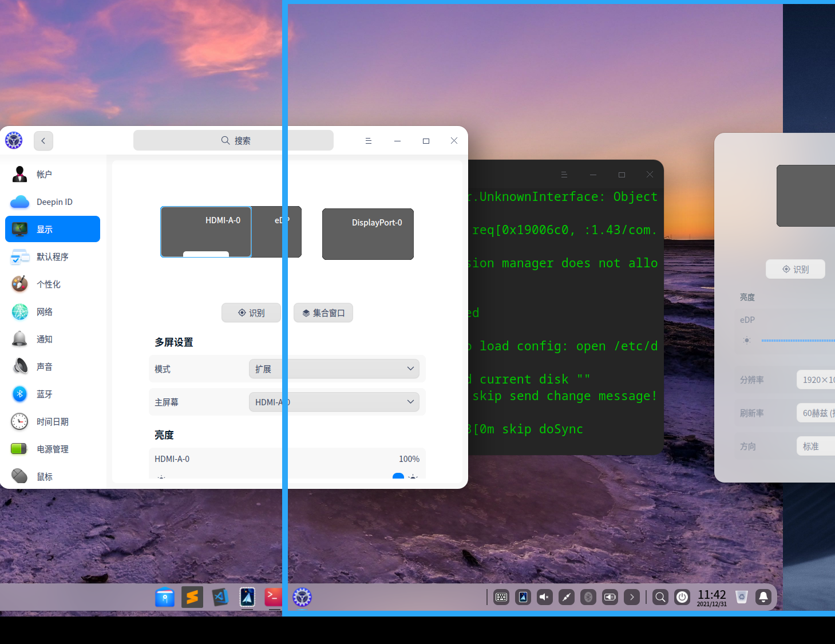Open the search magnifier in the dock tray
This screenshot has height=644, width=835.
[660, 597]
